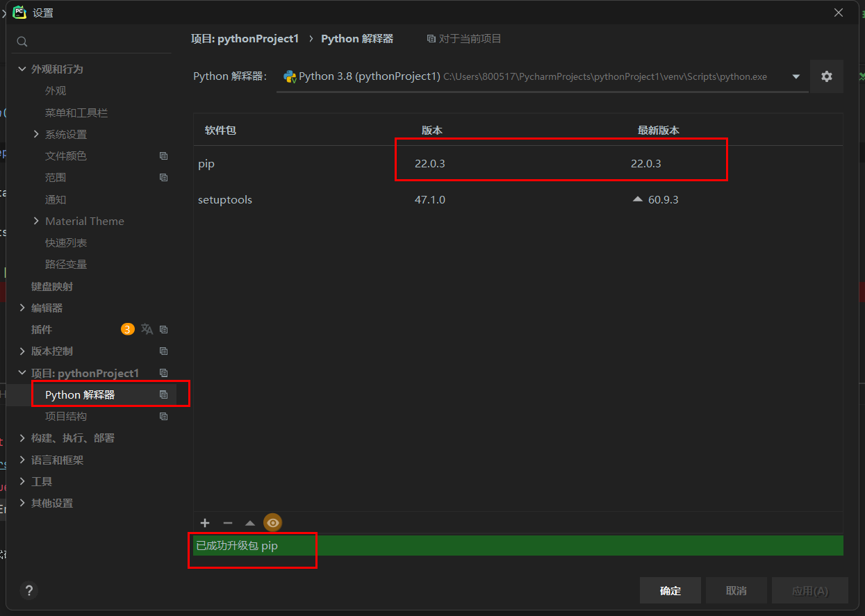
Task: Collapse the 项目: pythonProject1 section
Action: point(22,373)
